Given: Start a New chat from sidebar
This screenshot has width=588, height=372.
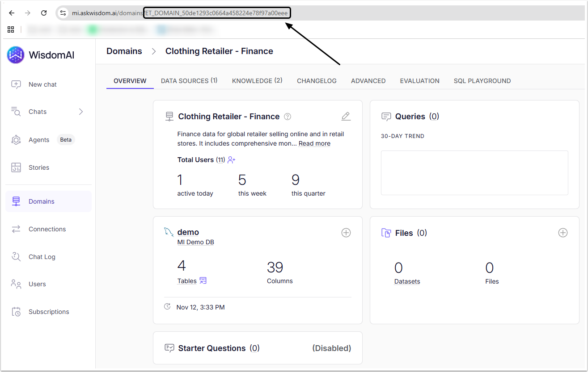Looking at the screenshot, I should coord(42,84).
